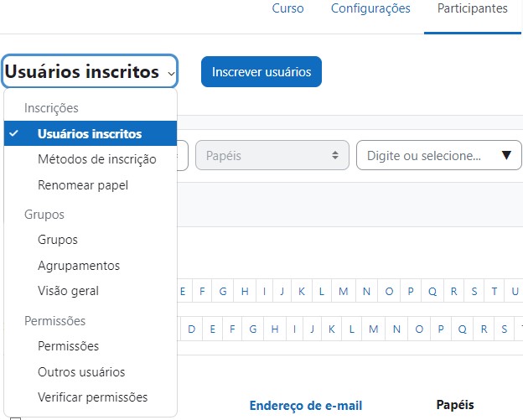Click the Inscrever usuários button

[x=261, y=72]
